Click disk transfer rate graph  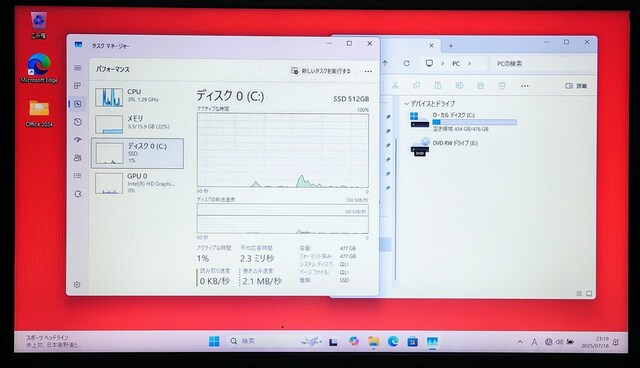tap(282, 219)
